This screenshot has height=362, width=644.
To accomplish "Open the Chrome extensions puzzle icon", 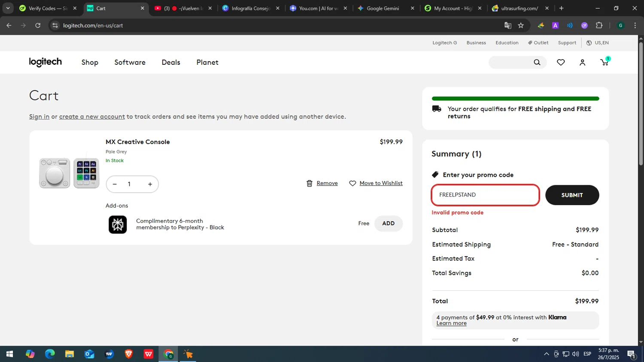I will coord(599,25).
